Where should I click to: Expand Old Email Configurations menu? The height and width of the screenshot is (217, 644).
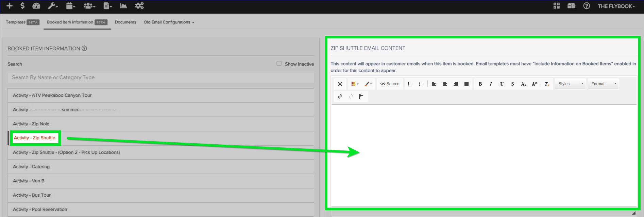(169, 22)
